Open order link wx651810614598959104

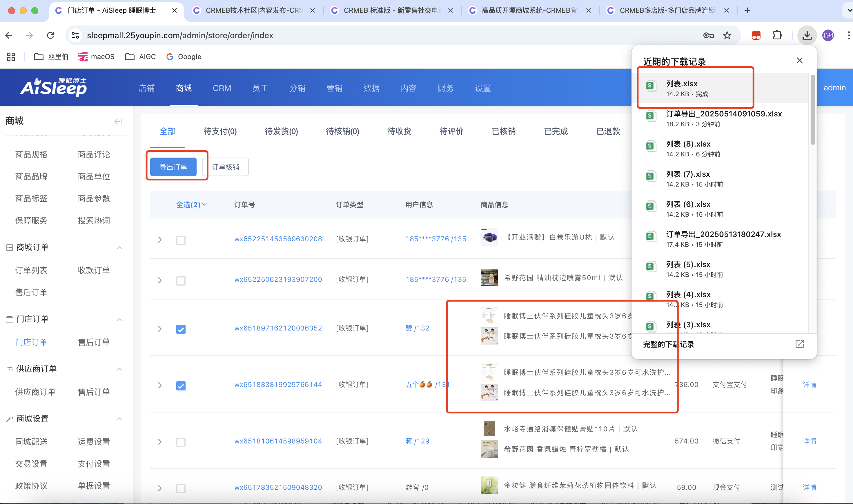tap(278, 441)
